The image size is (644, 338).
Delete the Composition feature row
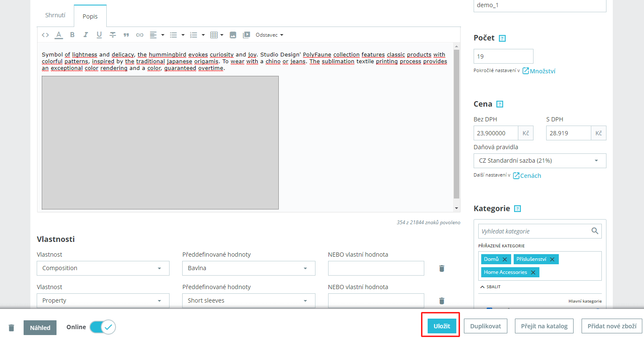pos(442,268)
